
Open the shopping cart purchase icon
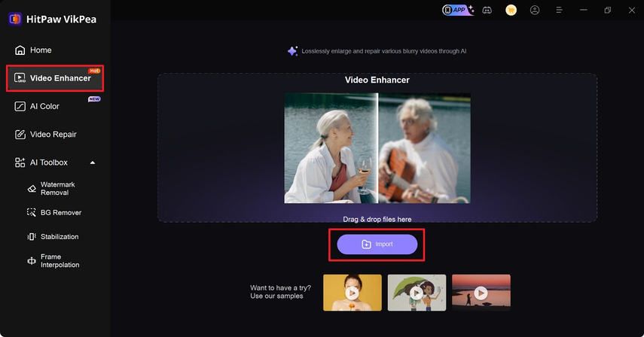click(511, 11)
